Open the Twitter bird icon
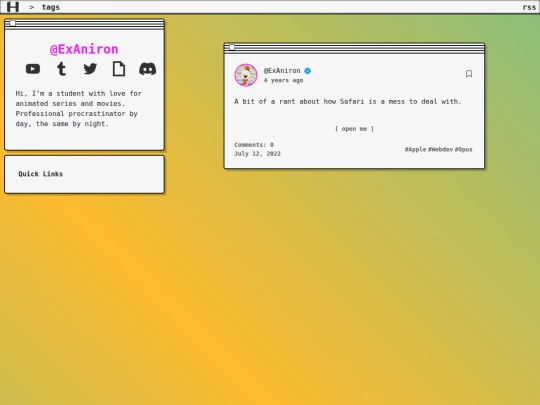The width and height of the screenshot is (540, 405). 90,69
